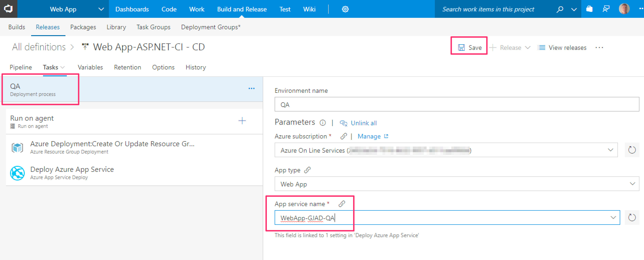Expand the App service name dropdown arrow
This screenshot has height=260, width=644.
pos(613,218)
